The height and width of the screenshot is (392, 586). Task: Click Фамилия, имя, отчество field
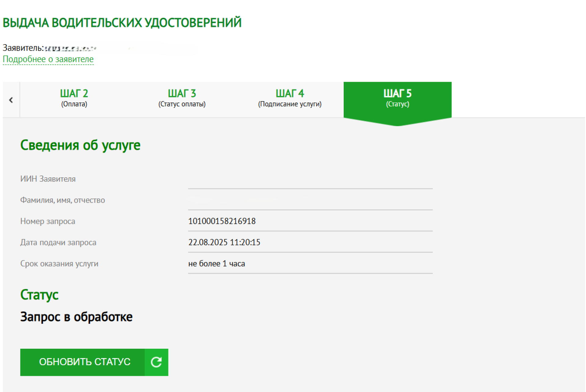310,200
